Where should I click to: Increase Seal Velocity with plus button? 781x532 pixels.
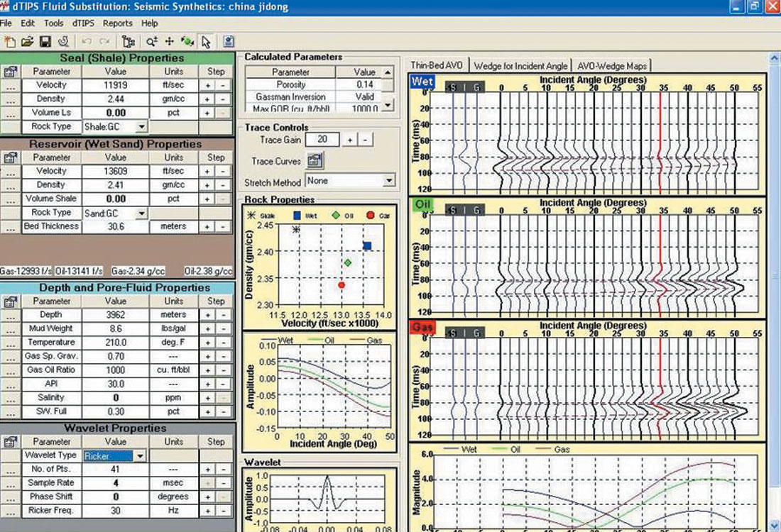[x=208, y=86]
